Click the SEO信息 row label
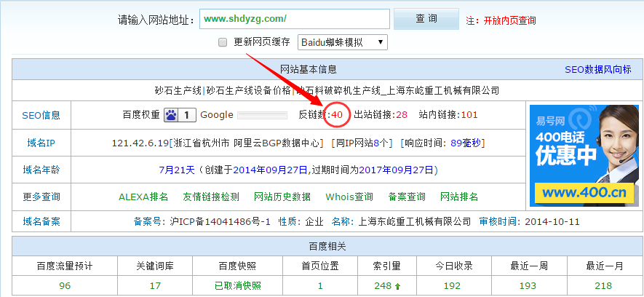Image resolution: width=644 pixels, height=297 pixels. (41, 115)
